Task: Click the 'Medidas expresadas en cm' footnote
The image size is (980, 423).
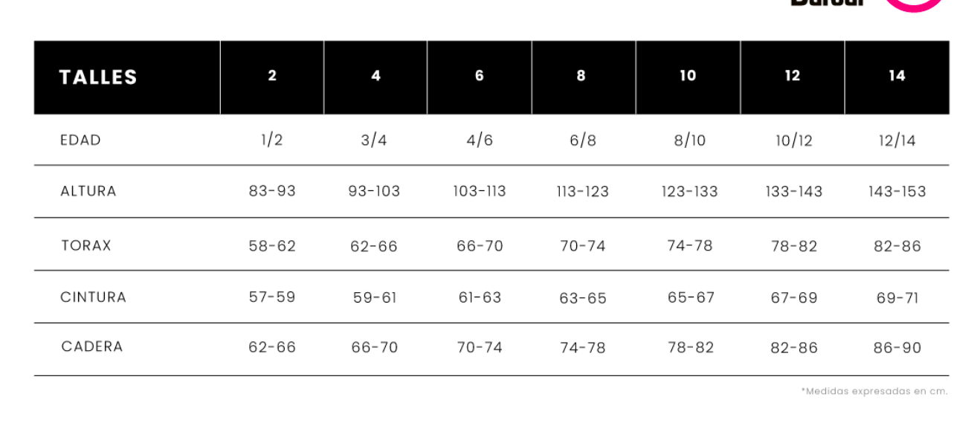Action: [874, 391]
